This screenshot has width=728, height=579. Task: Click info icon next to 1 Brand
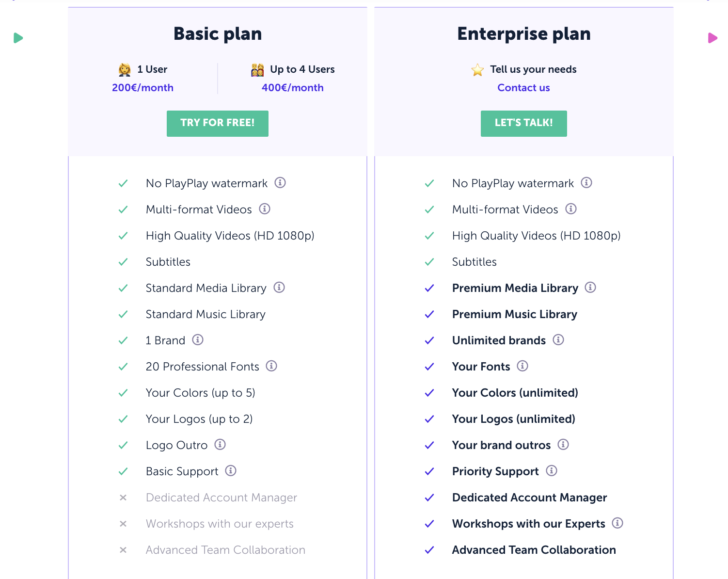[198, 340]
